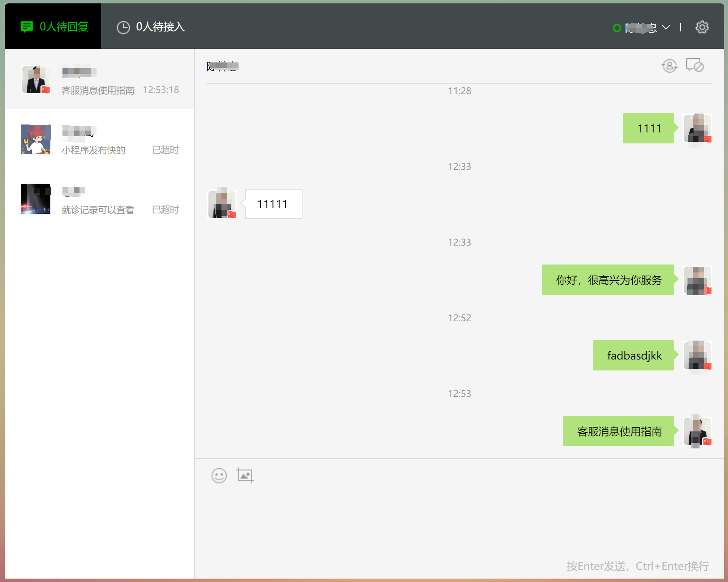Click the cartoon avatar in chat list

pyautogui.click(x=36, y=140)
